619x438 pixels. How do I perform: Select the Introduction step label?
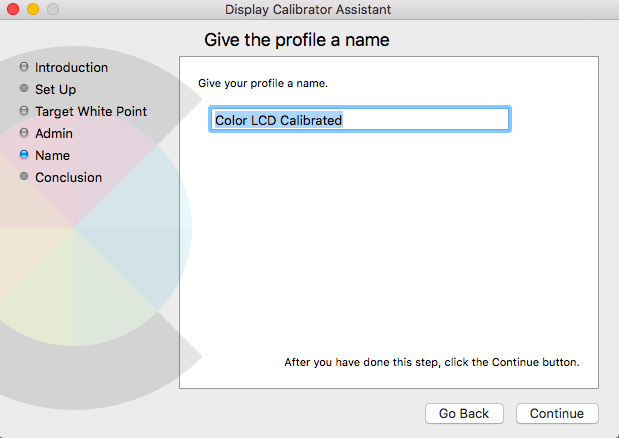(x=71, y=67)
